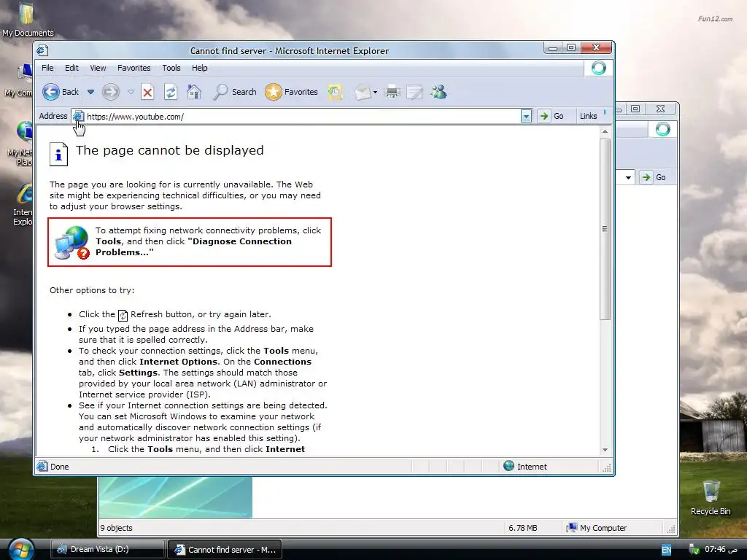Click the Mail envelope icon
This screenshot has width=747, height=560.
click(363, 92)
